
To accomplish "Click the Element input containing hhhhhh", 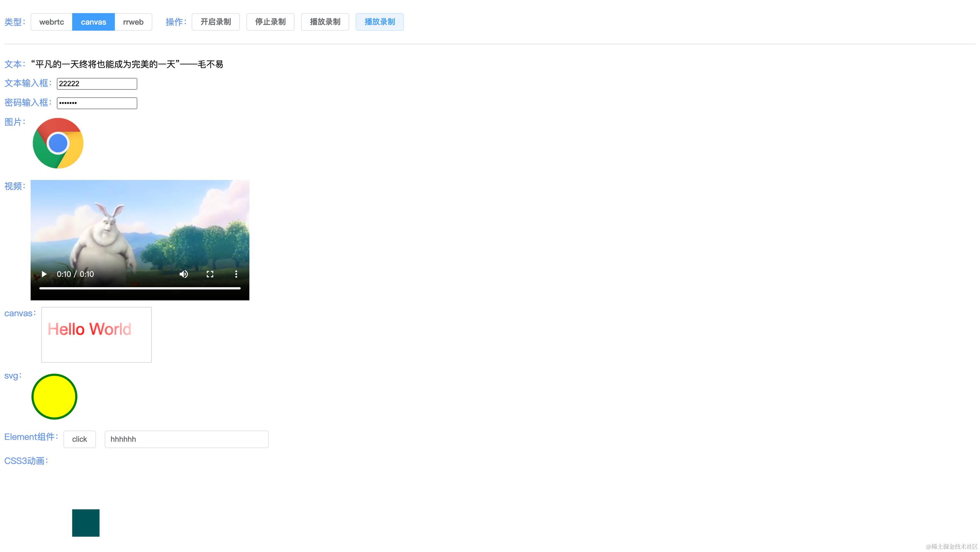I will pyautogui.click(x=186, y=439).
